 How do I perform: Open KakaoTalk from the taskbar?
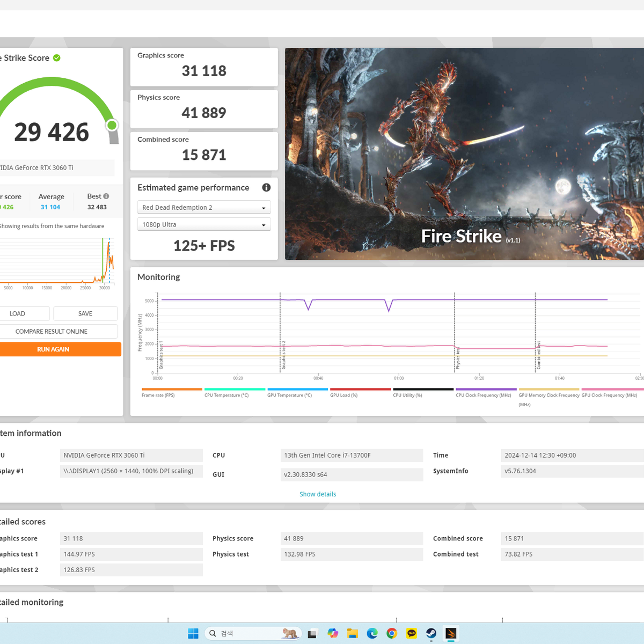coord(412,633)
